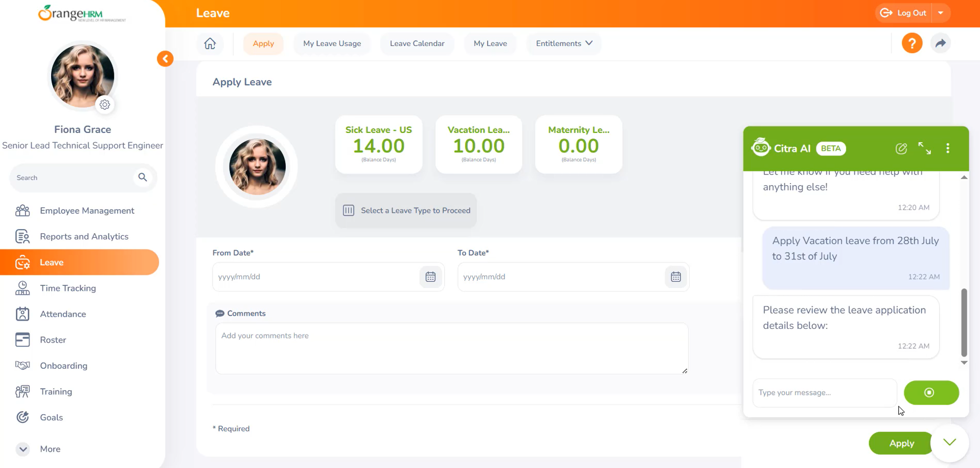Expand More items in sidebar
This screenshot has height=468, width=980.
[x=23, y=449]
